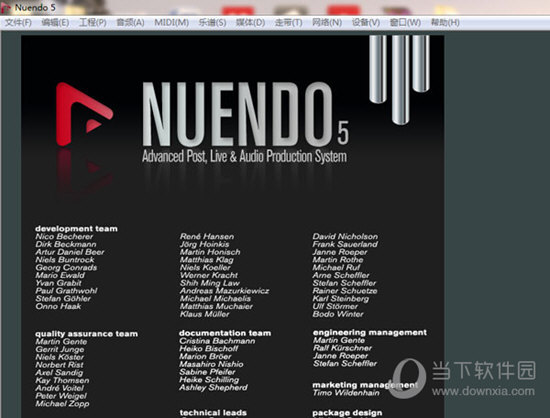The height and width of the screenshot is (418, 550).
Task: Click name 'Yvan Grabit'
Action: coord(58,283)
